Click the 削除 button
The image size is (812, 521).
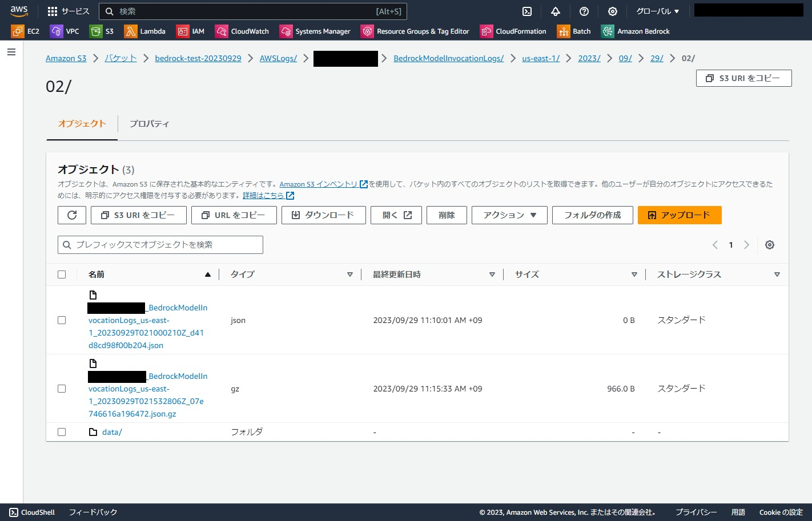tap(447, 215)
